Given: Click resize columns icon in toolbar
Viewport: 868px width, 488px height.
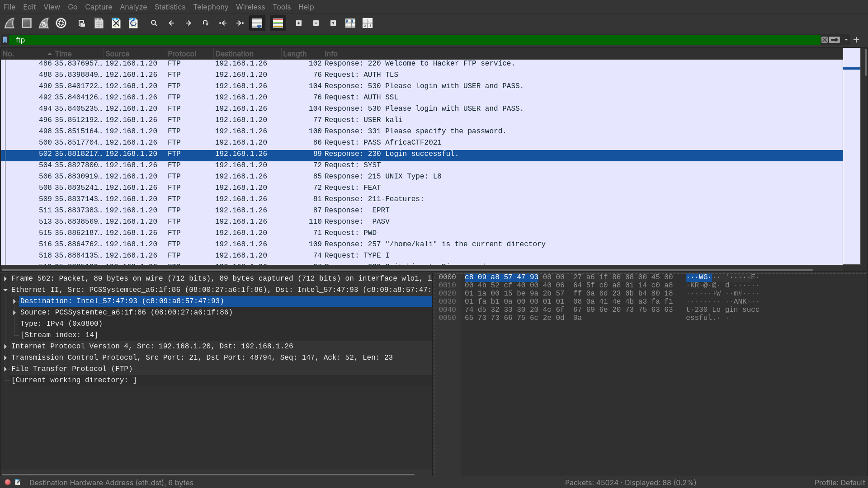Looking at the screenshot, I should coord(350,23).
